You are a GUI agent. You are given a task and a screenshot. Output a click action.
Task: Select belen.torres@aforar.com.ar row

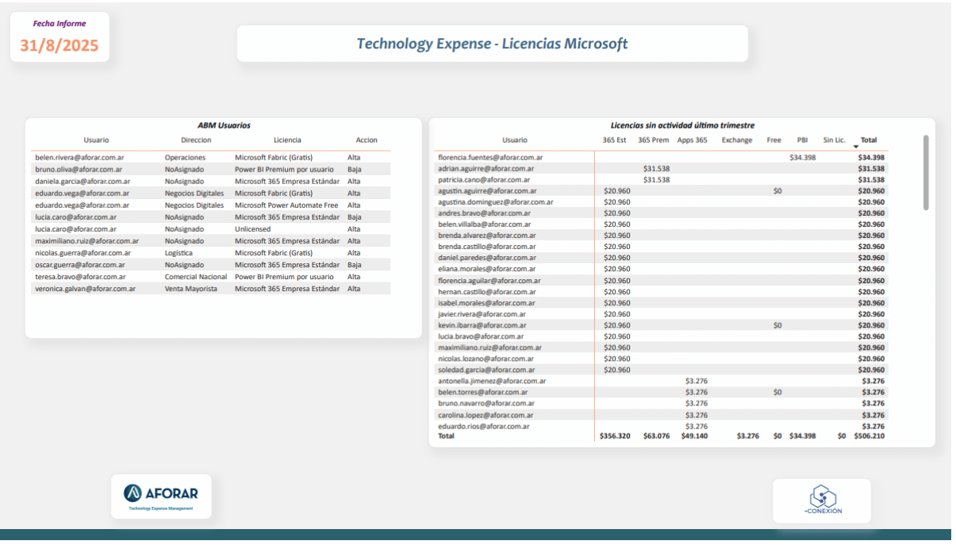click(662, 392)
